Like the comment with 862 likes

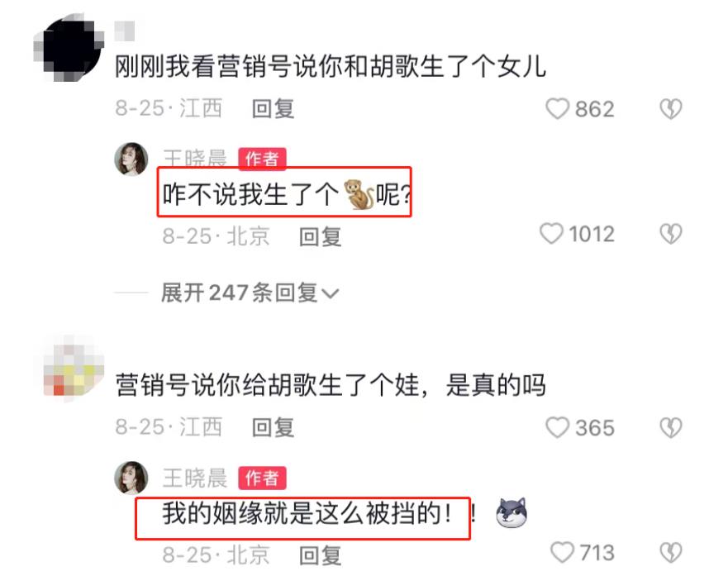coord(557,109)
